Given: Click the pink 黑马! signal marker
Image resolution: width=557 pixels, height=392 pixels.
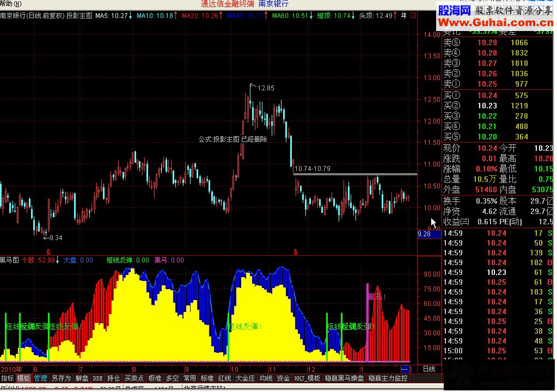Looking at the screenshot, I should 376,297.
